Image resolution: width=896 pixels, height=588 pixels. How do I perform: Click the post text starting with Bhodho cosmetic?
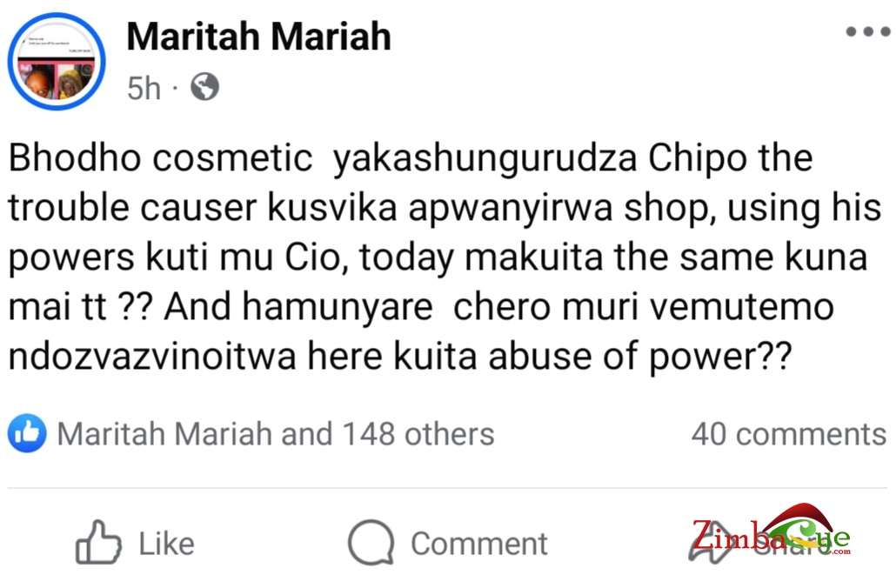pyautogui.click(x=445, y=257)
